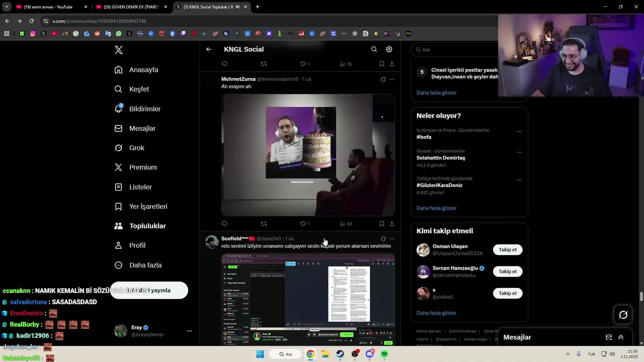Follow user s @svkksll

click(508, 293)
